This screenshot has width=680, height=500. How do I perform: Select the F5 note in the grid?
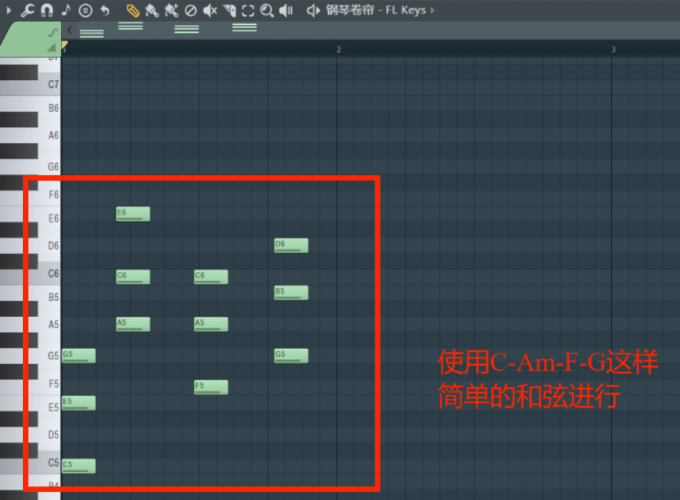click(211, 387)
